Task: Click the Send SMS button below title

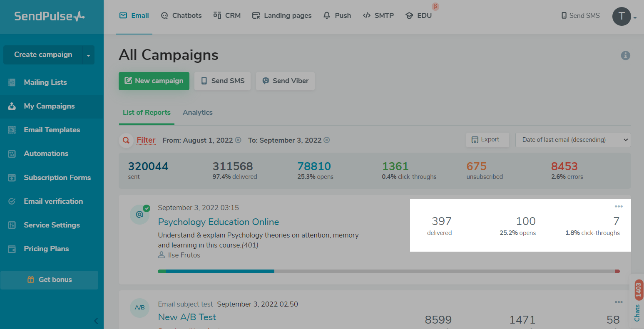Action: point(223,81)
